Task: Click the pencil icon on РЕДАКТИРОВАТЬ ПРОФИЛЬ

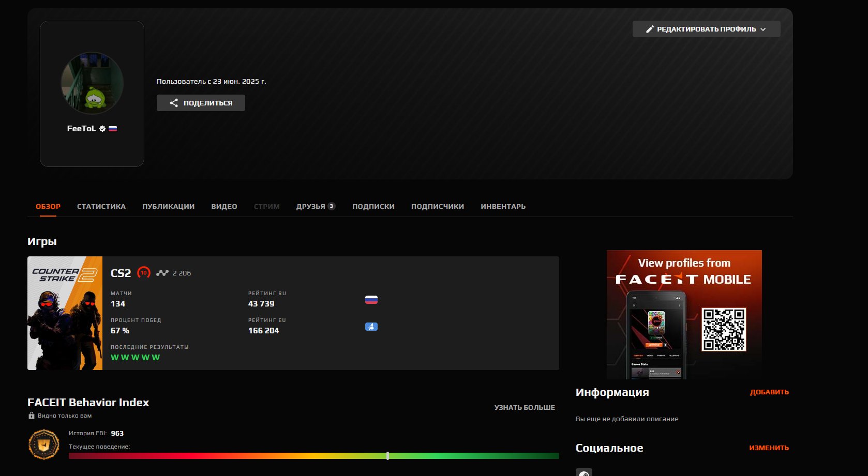Action: [x=650, y=29]
